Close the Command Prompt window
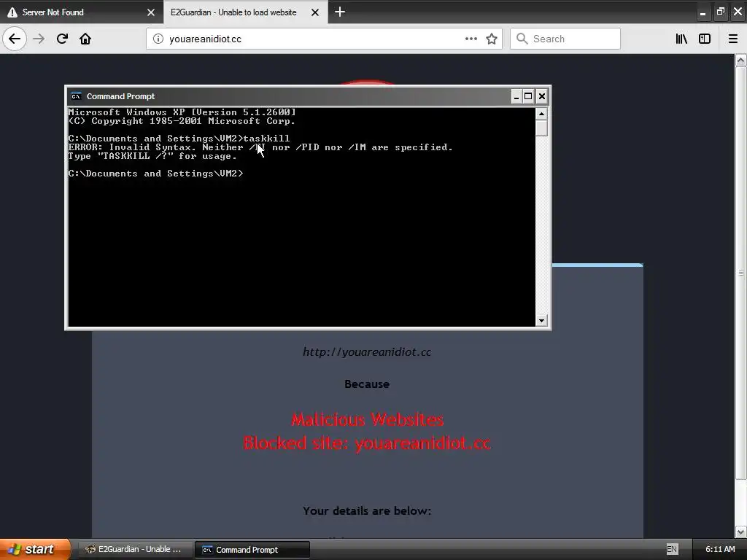747x560 pixels. coord(542,97)
